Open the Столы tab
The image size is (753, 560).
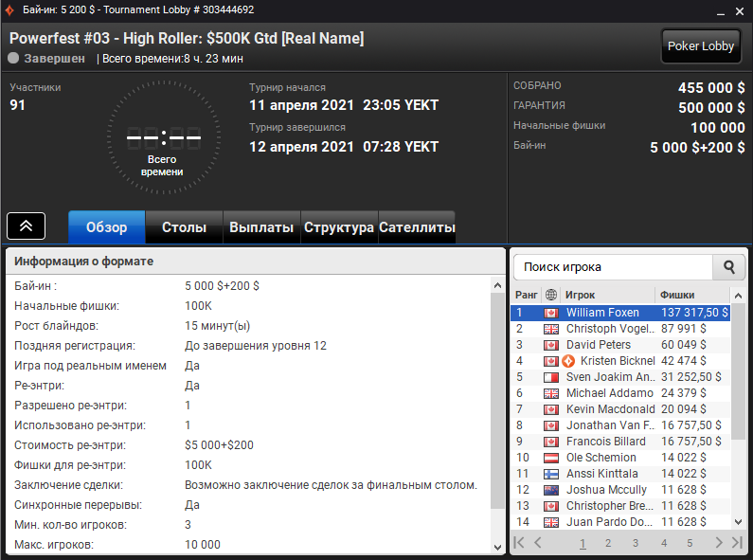coord(184,227)
